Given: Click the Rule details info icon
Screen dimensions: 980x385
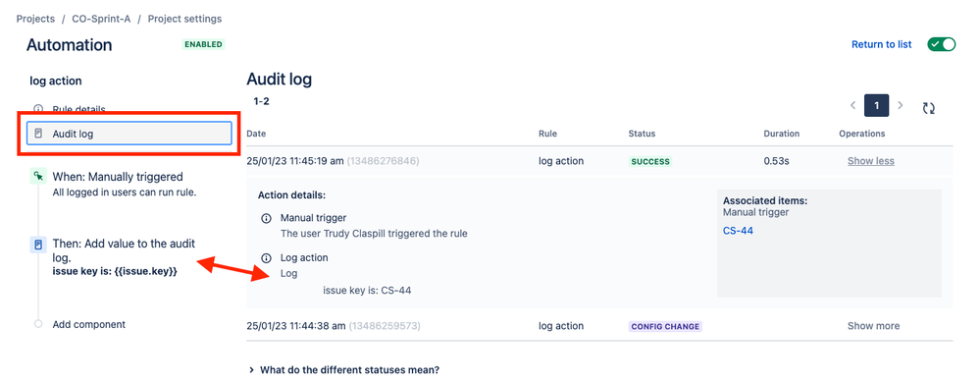Looking at the screenshot, I should 38,109.
